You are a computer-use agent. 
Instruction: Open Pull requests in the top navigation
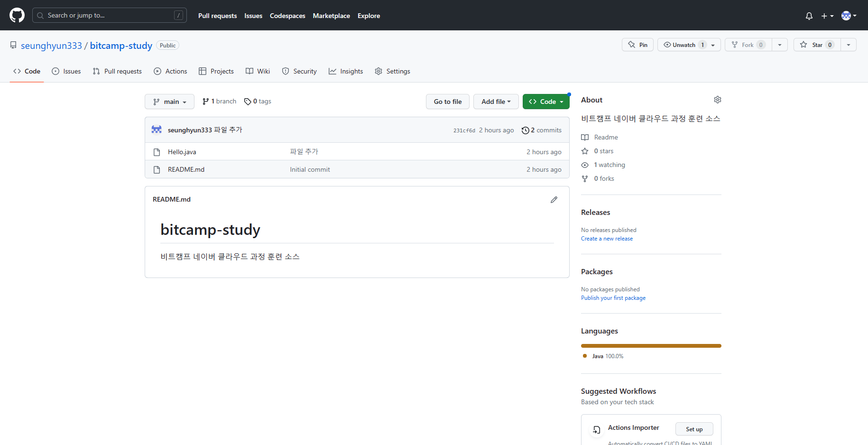[x=217, y=16]
